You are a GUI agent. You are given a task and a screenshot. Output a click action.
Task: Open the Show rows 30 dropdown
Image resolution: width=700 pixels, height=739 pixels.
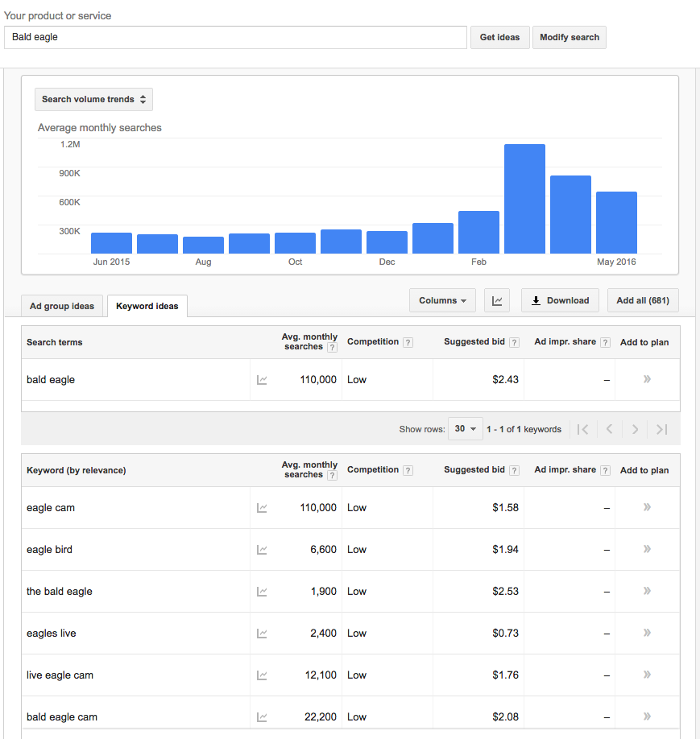point(465,429)
